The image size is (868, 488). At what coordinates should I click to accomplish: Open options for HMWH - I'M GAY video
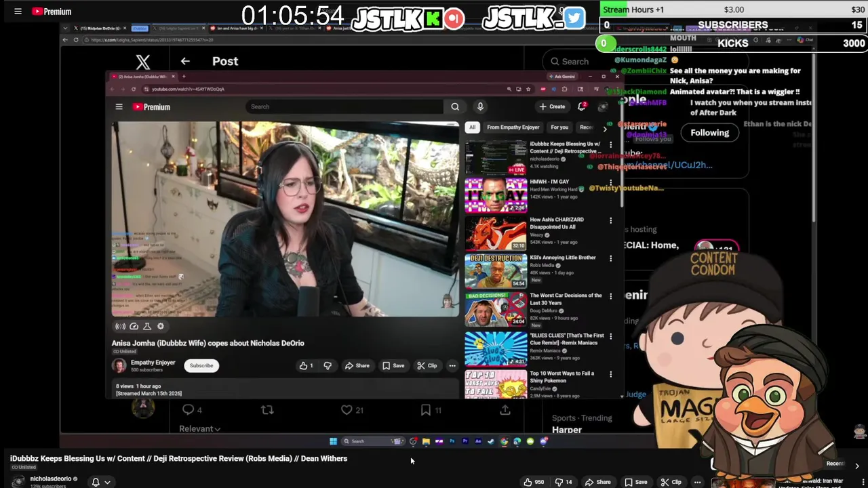click(x=610, y=182)
